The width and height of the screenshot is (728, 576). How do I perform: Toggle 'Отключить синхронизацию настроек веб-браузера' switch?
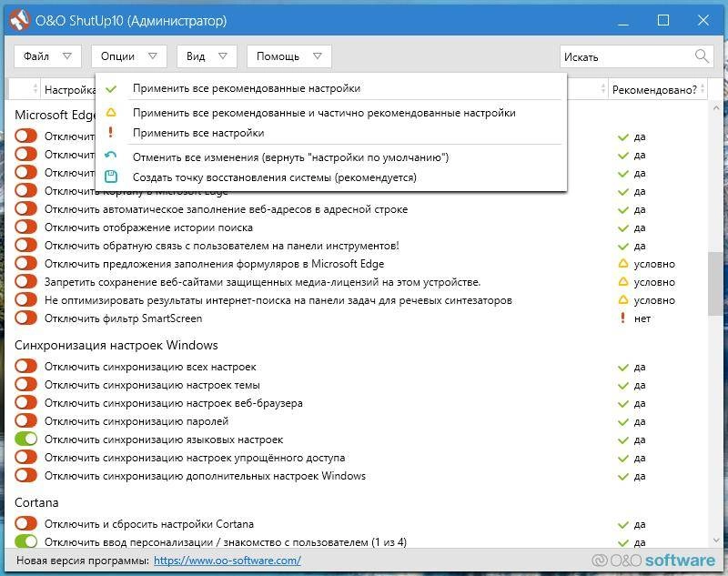[x=25, y=402]
